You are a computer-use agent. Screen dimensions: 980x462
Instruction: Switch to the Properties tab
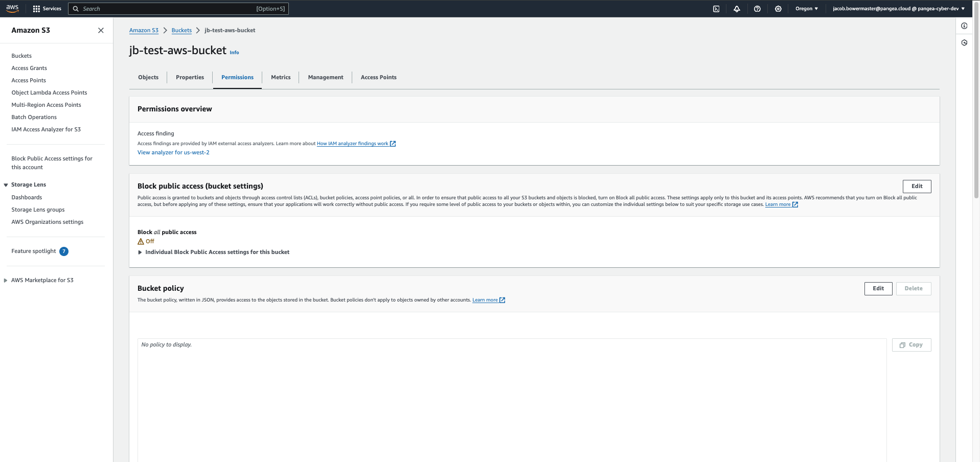(x=190, y=78)
